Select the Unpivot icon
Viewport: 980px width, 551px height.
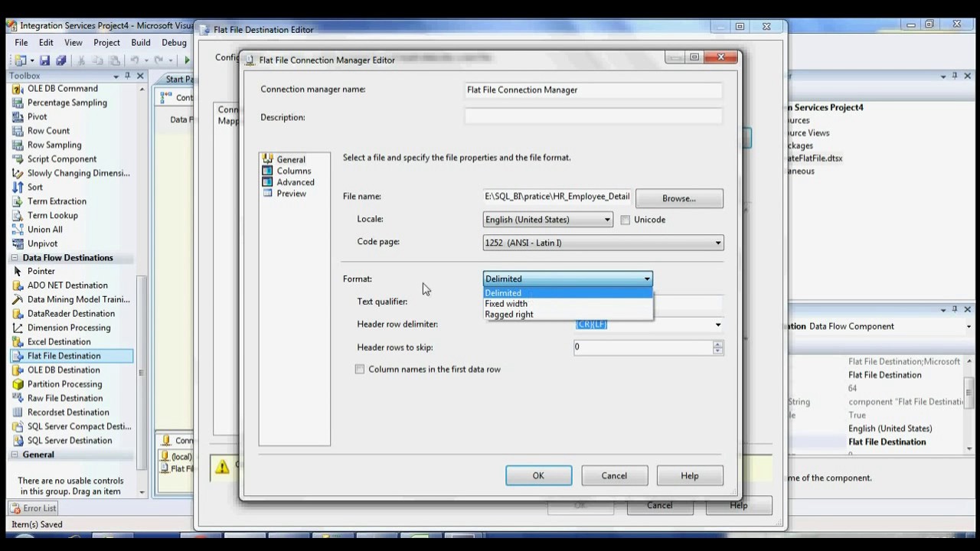pyautogui.click(x=18, y=243)
